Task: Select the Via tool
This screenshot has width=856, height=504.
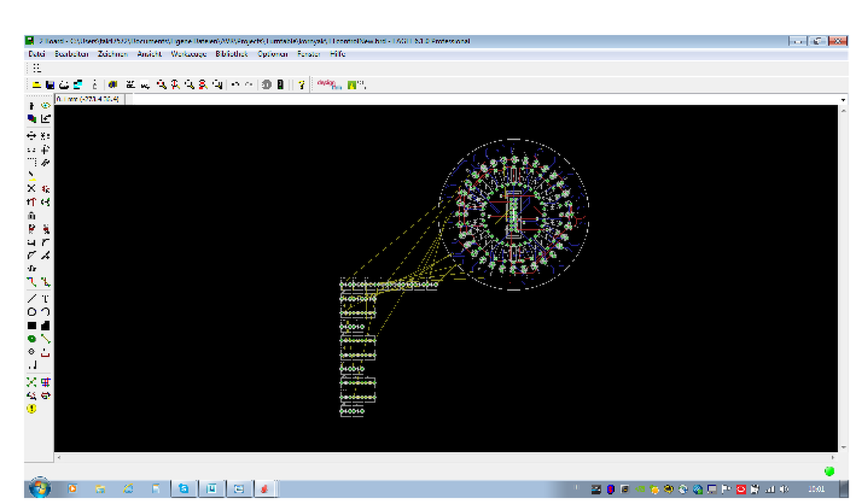Action: click(31, 339)
